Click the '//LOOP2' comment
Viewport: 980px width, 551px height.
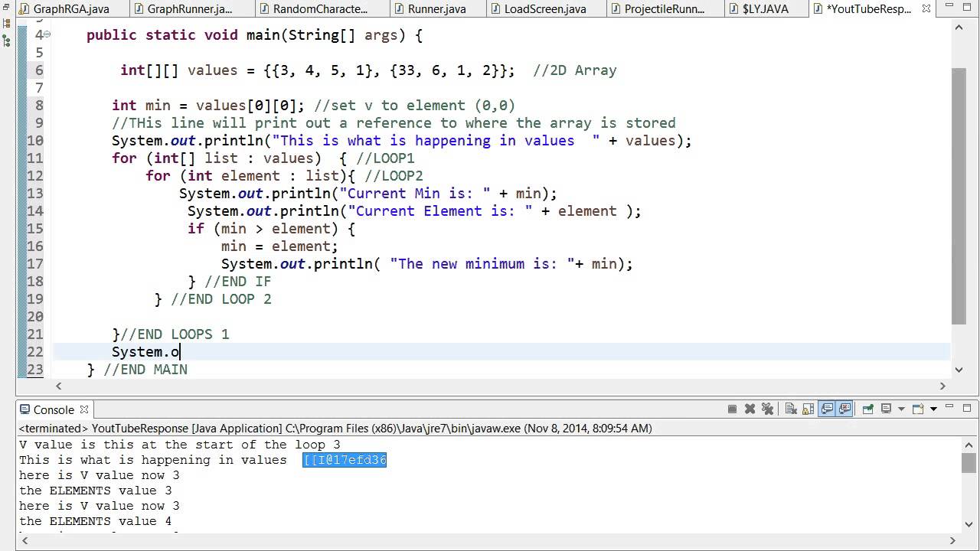click(394, 176)
